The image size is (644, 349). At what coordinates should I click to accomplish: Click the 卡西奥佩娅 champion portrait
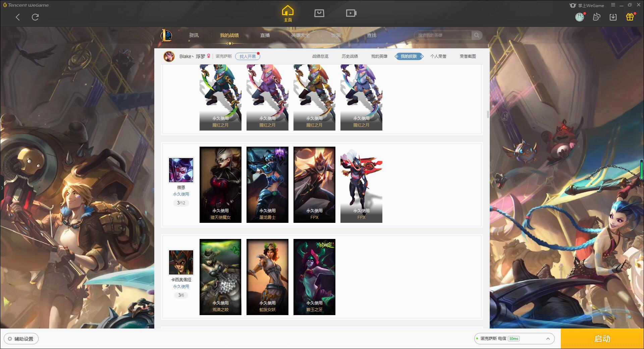[x=181, y=262]
